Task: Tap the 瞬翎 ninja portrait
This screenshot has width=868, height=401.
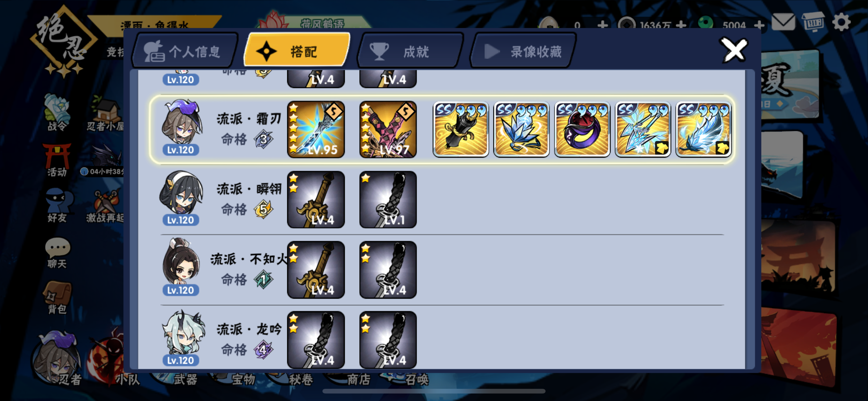Action: 181,197
